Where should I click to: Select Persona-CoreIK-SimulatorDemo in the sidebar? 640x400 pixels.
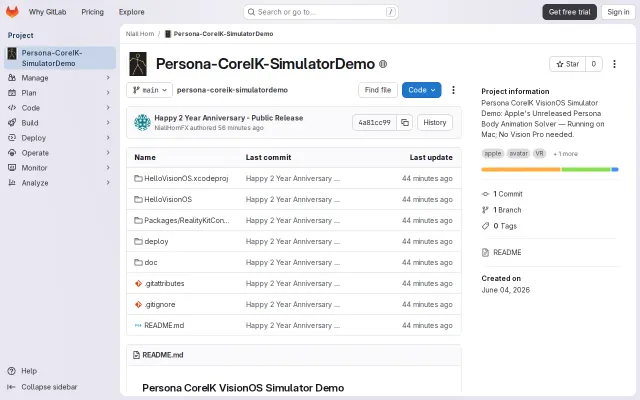click(60, 58)
